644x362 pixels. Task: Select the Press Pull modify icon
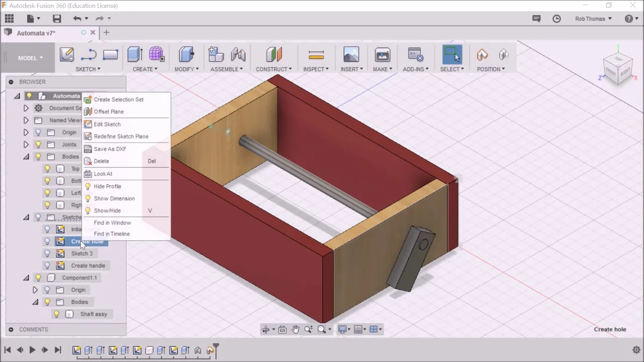(186, 54)
